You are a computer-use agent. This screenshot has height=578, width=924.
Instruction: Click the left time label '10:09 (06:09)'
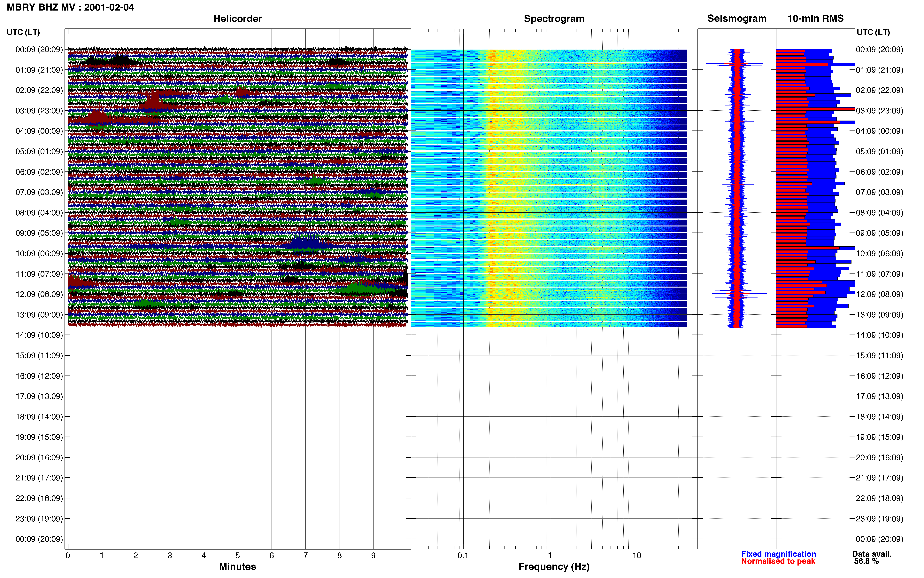[39, 253]
